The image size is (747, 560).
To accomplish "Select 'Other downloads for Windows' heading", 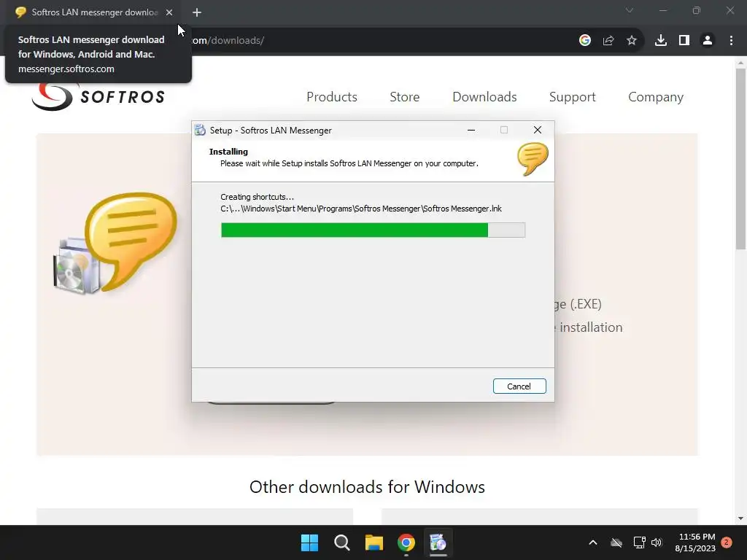I will [x=367, y=486].
